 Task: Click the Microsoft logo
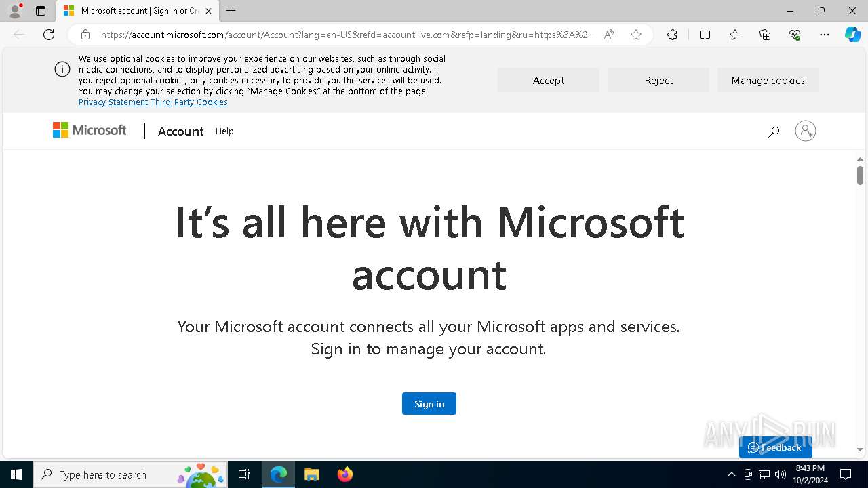90,130
